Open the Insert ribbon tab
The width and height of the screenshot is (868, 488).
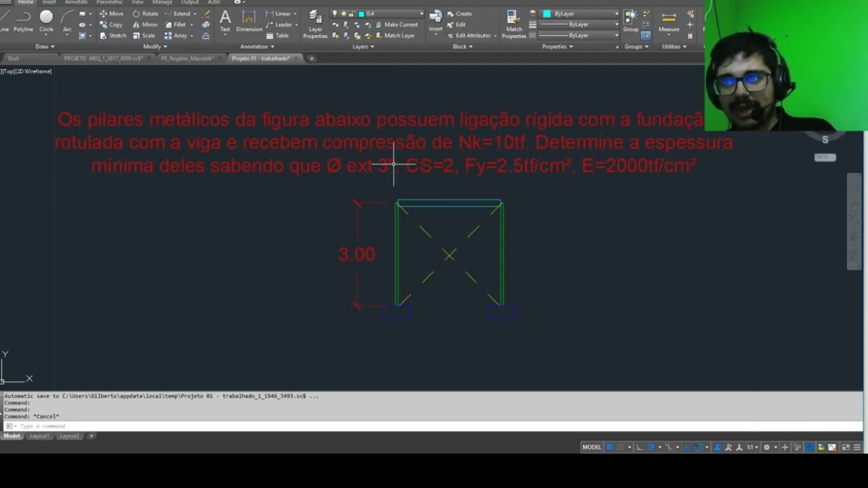point(49,3)
